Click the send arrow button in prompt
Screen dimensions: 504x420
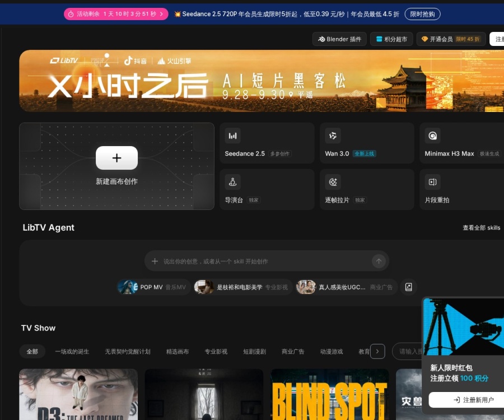point(379,262)
